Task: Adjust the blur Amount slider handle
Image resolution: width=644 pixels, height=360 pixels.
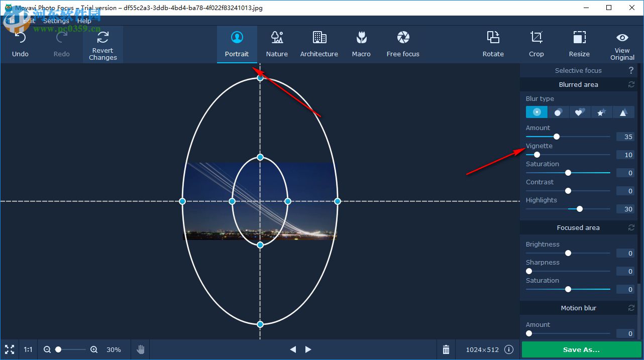Action: pyautogui.click(x=557, y=137)
